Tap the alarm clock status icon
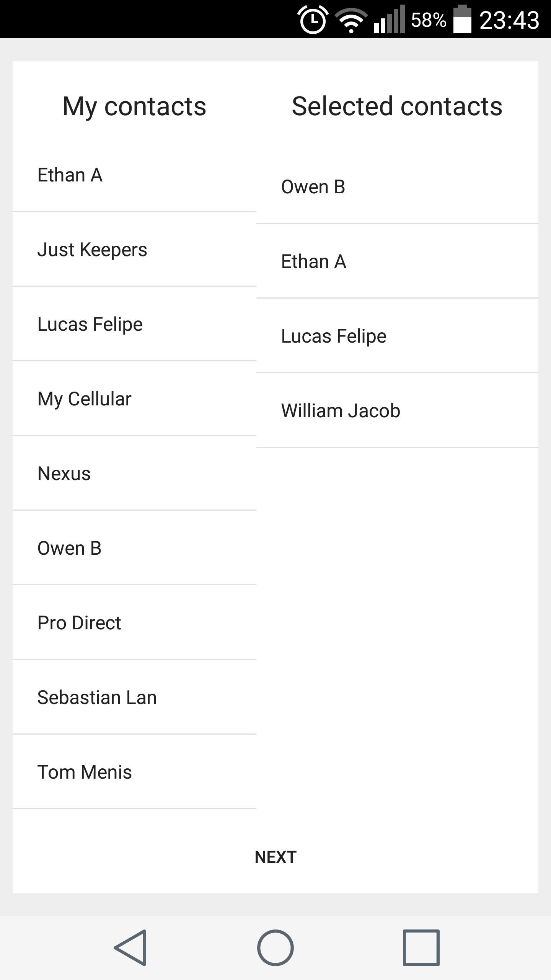551x980 pixels. (313, 20)
